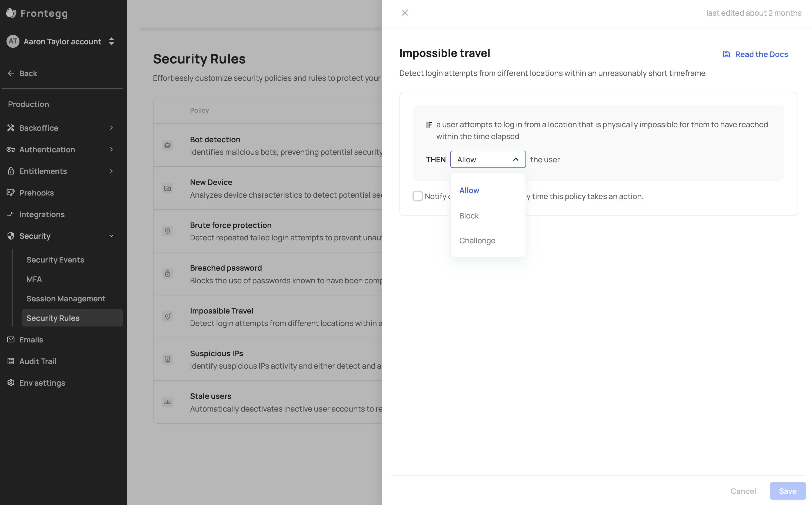812x505 pixels.
Task: Go to Session Management page
Action: (66, 299)
